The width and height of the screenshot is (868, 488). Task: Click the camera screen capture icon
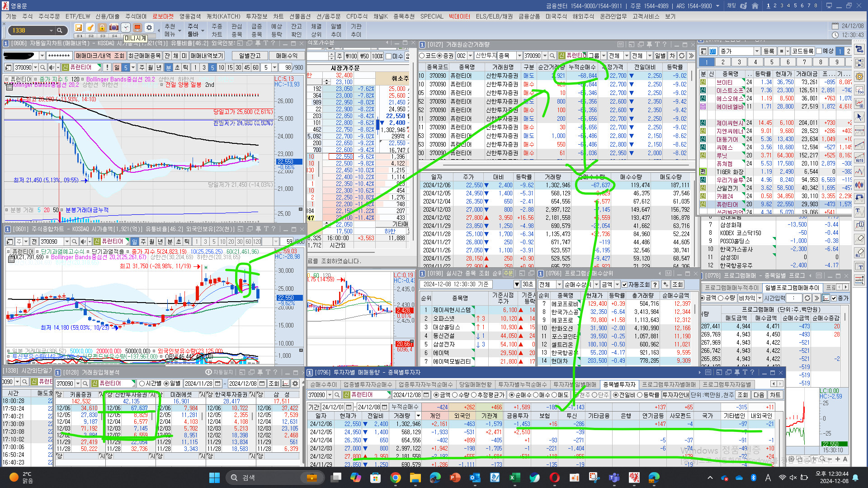(114, 28)
